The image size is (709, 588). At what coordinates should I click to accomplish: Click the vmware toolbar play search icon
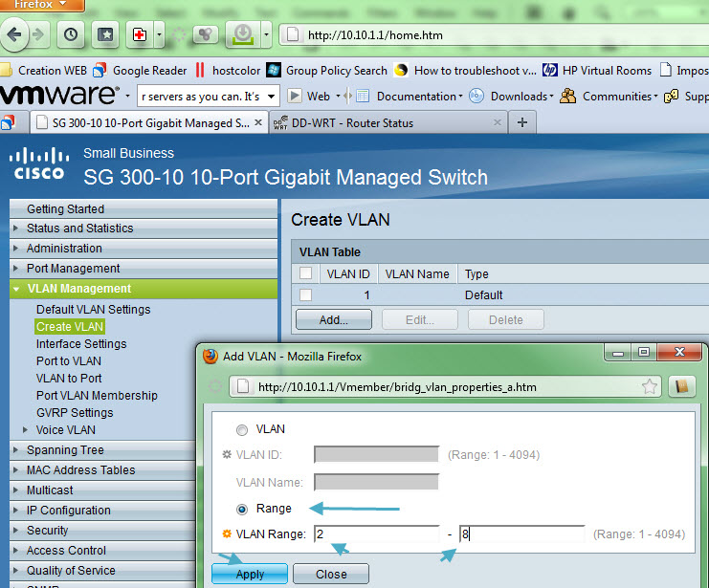point(294,96)
